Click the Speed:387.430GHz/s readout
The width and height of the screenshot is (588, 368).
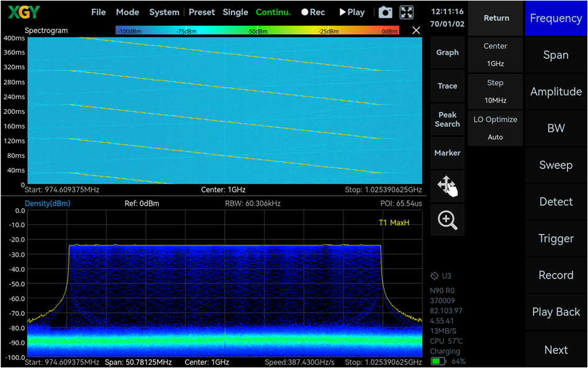[300, 362]
